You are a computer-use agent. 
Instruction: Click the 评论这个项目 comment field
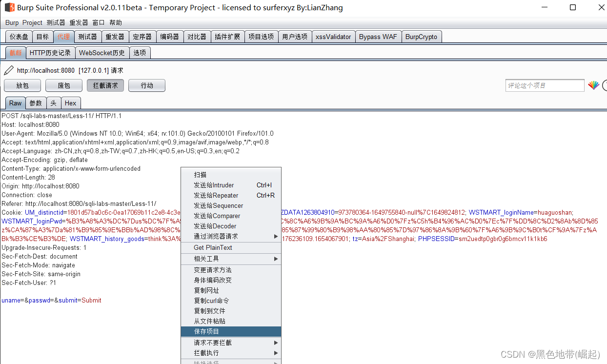pyautogui.click(x=545, y=85)
